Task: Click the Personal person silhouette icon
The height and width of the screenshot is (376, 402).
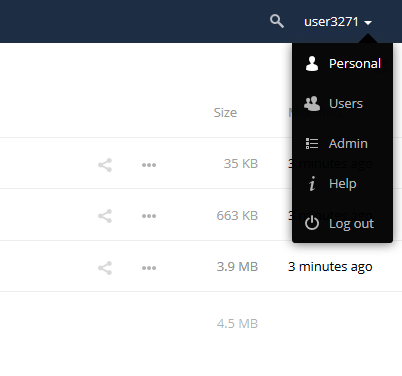Action: tap(312, 63)
